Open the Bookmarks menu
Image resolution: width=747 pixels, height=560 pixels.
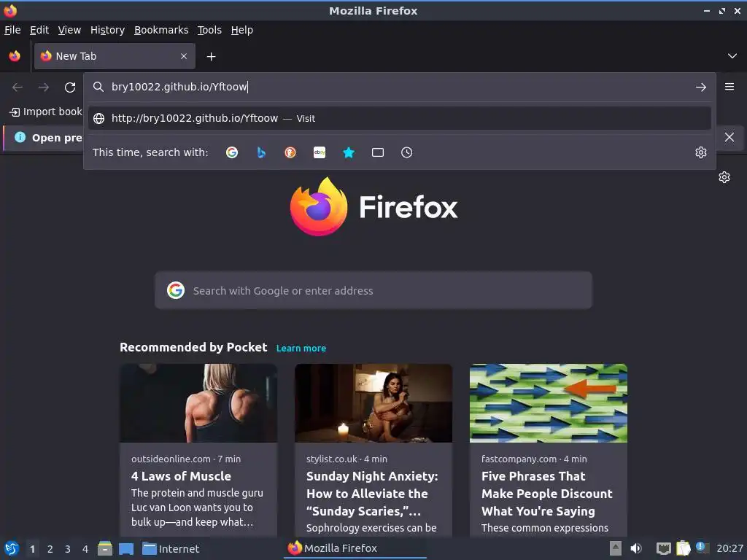(161, 30)
